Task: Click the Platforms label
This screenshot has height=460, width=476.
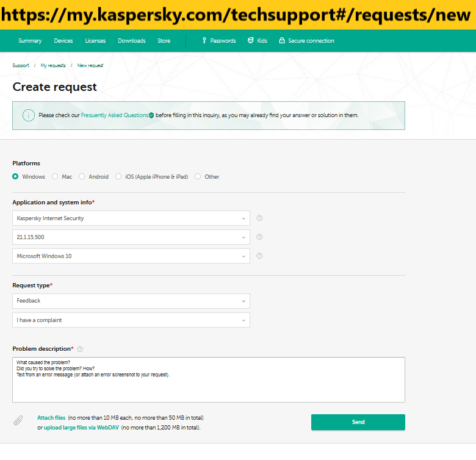Action: tap(26, 164)
